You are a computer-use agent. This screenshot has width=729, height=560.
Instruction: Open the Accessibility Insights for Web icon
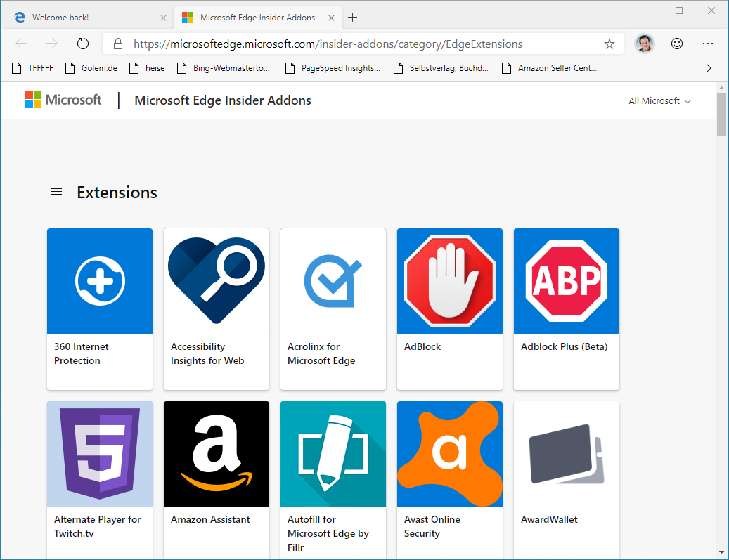(x=217, y=280)
